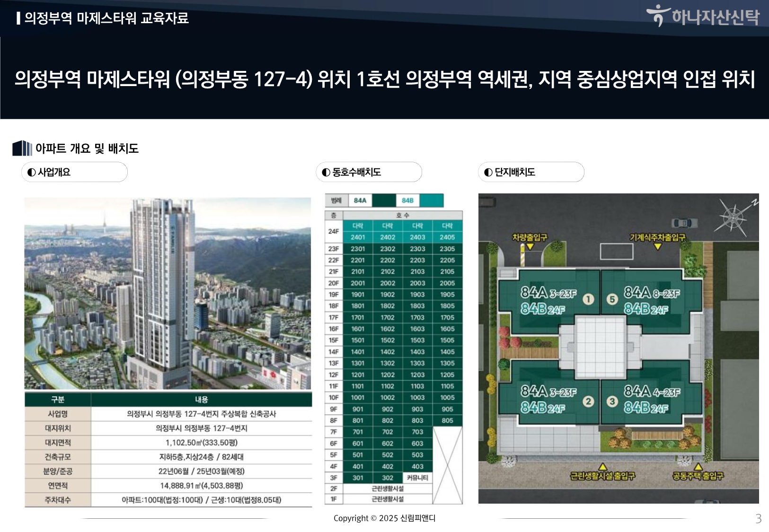Click the yellow arrow under 차량출입구
The height and width of the screenshot is (532, 769).
[x=530, y=246]
